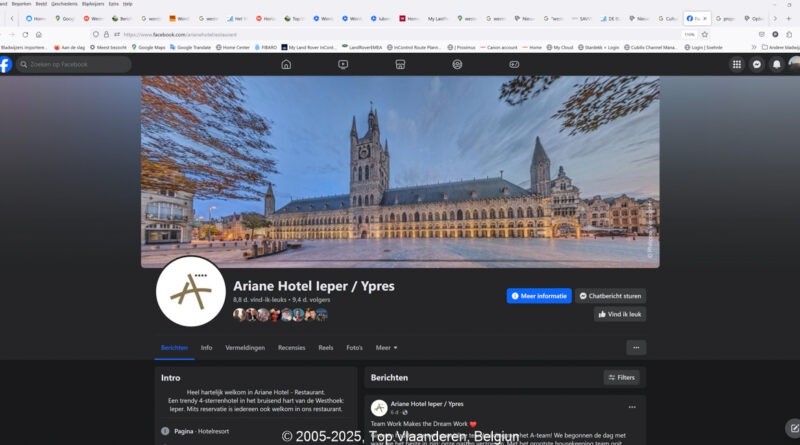Image resolution: width=800 pixels, height=445 pixels.
Task: Open the Save to Pocket toolbar icon
Action: click(762, 35)
